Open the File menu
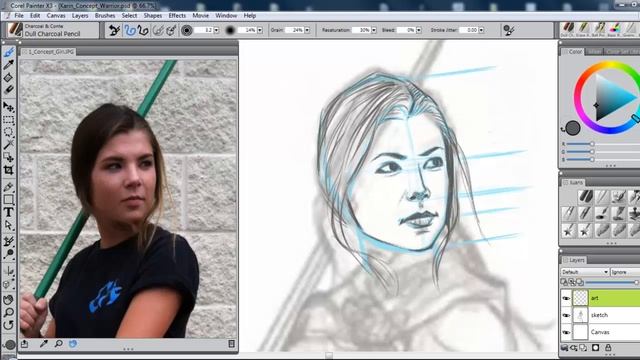This screenshot has width=640, height=360. point(19,16)
